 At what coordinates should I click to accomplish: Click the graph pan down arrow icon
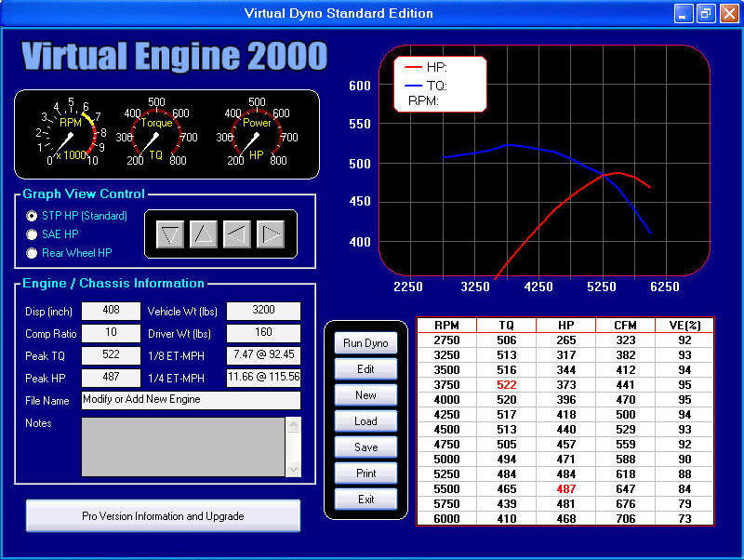(x=170, y=235)
